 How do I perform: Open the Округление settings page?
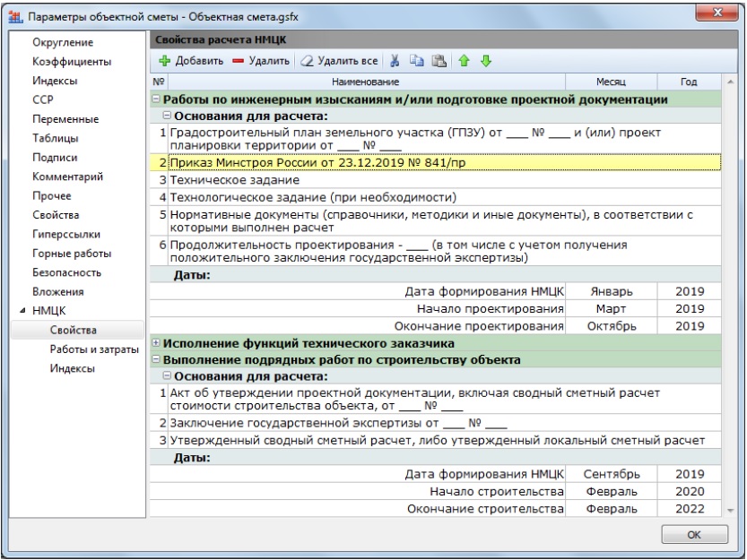[x=63, y=42]
